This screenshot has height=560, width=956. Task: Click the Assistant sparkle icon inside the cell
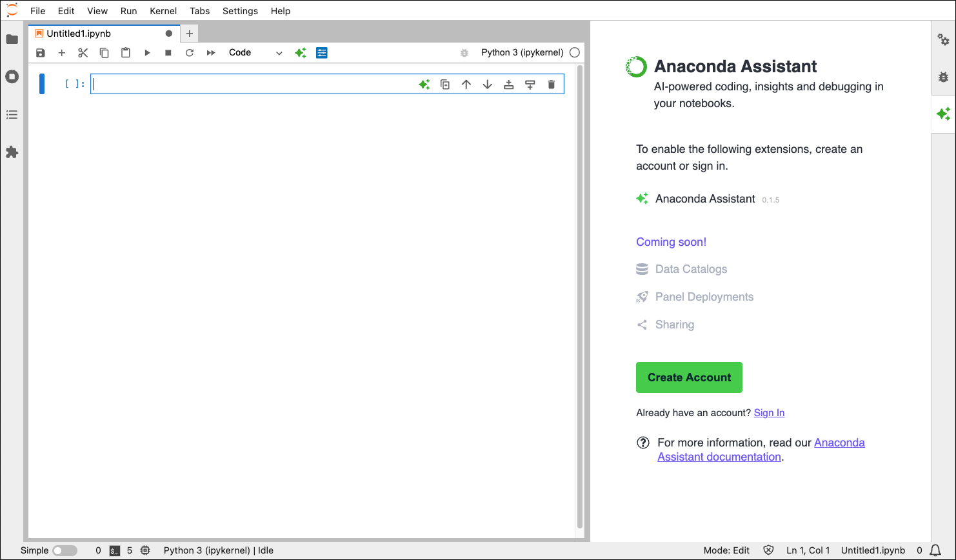[424, 85]
